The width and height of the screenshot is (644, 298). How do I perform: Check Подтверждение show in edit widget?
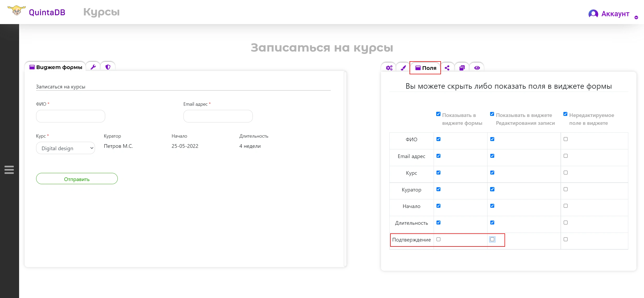tap(492, 239)
